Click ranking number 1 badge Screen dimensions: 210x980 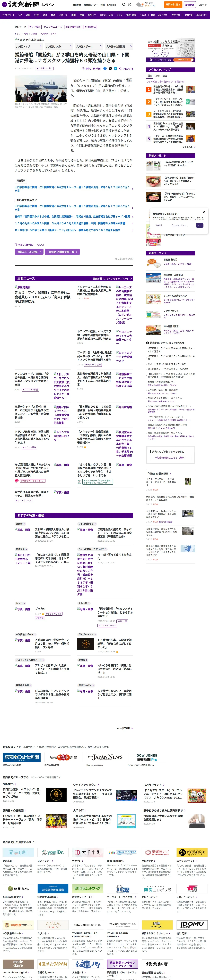[x=149, y=90]
